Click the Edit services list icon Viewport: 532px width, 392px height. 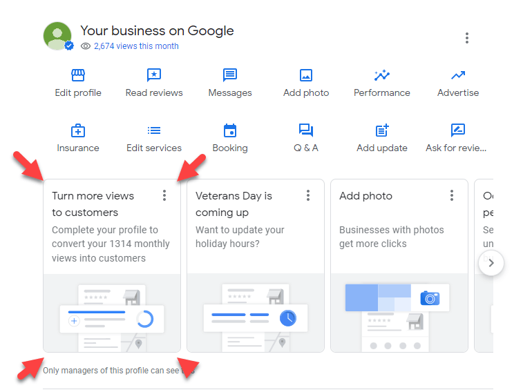tap(154, 130)
